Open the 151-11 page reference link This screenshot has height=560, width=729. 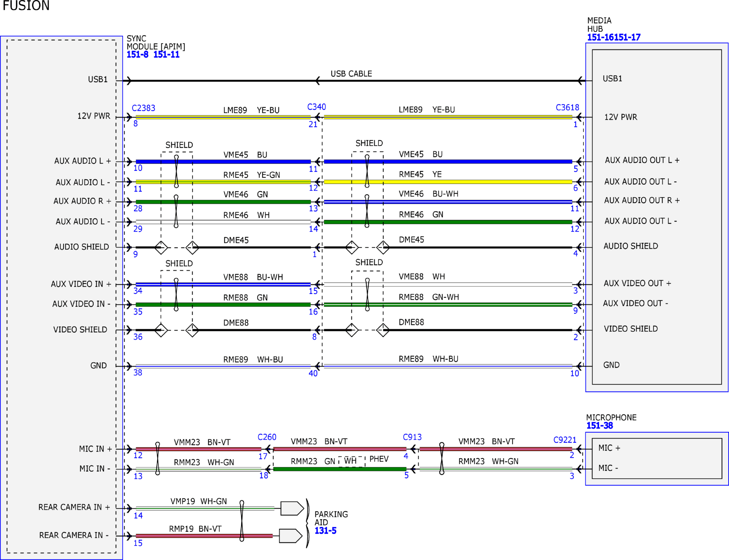point(166,54)
